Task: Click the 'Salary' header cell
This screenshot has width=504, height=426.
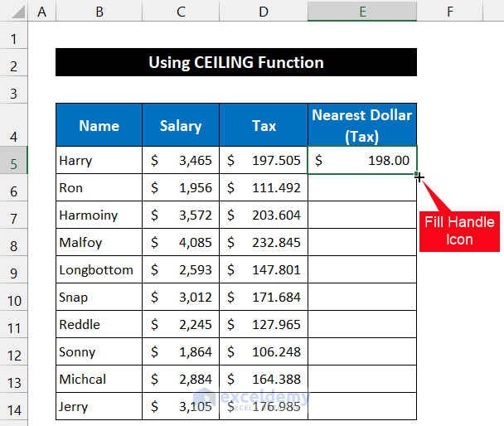Action: tap(181, 125)
